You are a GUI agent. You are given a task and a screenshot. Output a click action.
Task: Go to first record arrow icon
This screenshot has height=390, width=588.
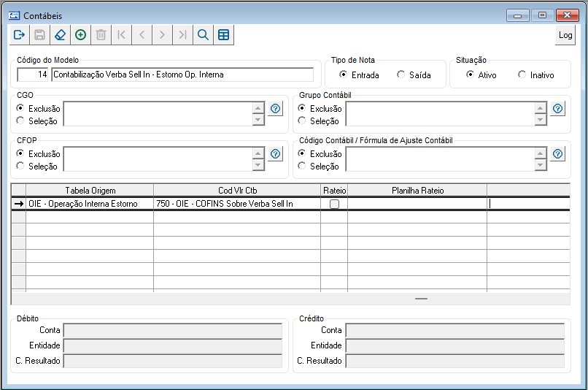(x=122, y=35)
